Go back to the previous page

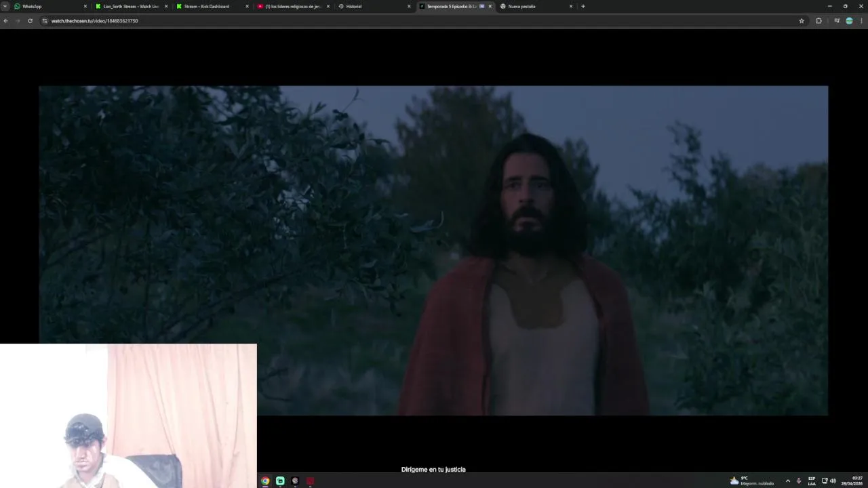point(5,21)
